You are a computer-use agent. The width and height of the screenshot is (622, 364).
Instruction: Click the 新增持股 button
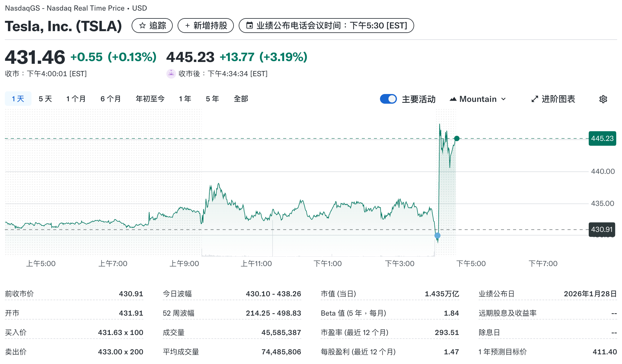coord(206,26)
